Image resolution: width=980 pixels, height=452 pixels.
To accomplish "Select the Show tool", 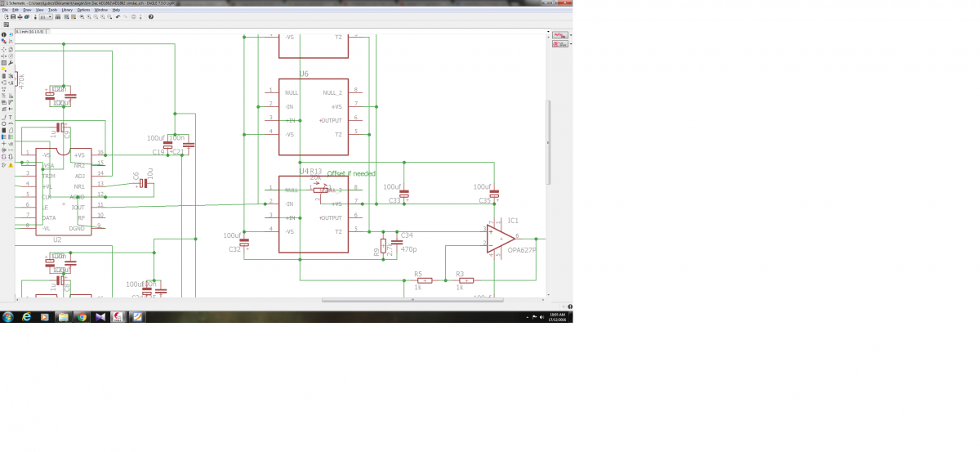I will [11, 34].
